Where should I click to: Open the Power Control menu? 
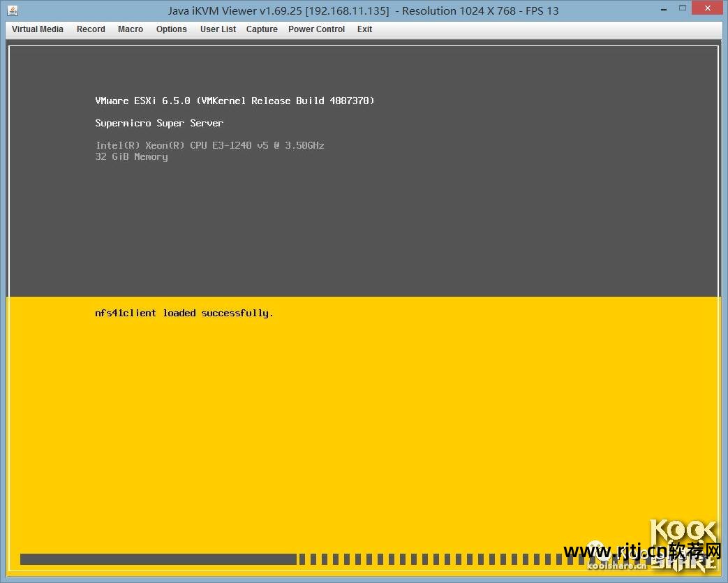click(x=317, y=29)
